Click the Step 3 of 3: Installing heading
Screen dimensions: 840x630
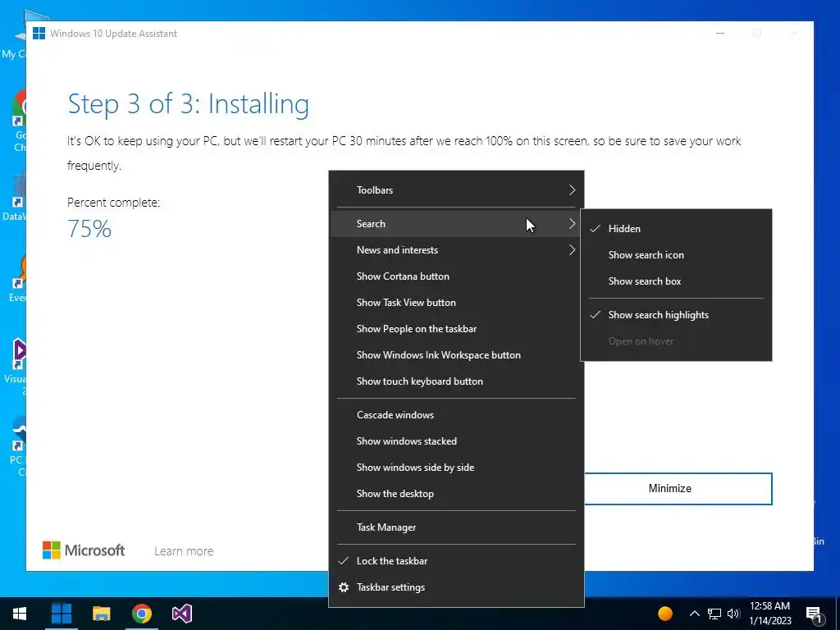[188, 104]
